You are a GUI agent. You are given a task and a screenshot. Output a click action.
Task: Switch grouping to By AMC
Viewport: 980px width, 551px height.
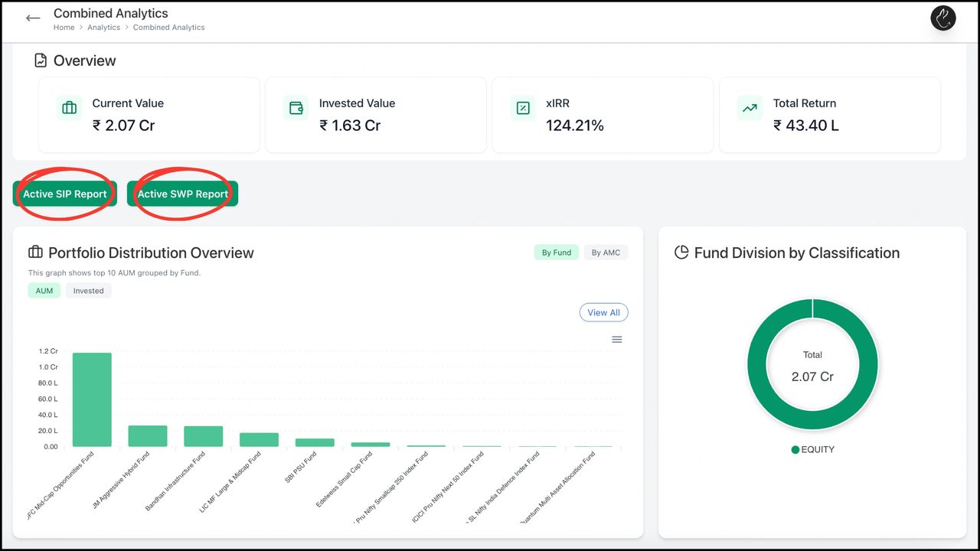(606, 252)
